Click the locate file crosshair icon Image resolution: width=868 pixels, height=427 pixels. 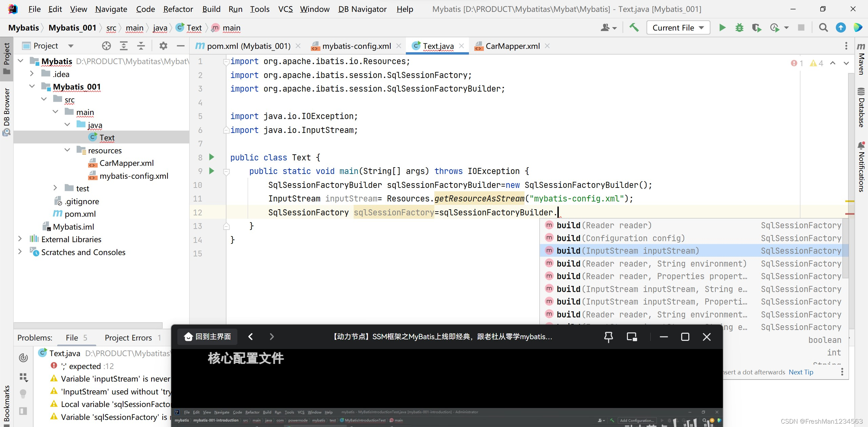(x=106, y=46)
